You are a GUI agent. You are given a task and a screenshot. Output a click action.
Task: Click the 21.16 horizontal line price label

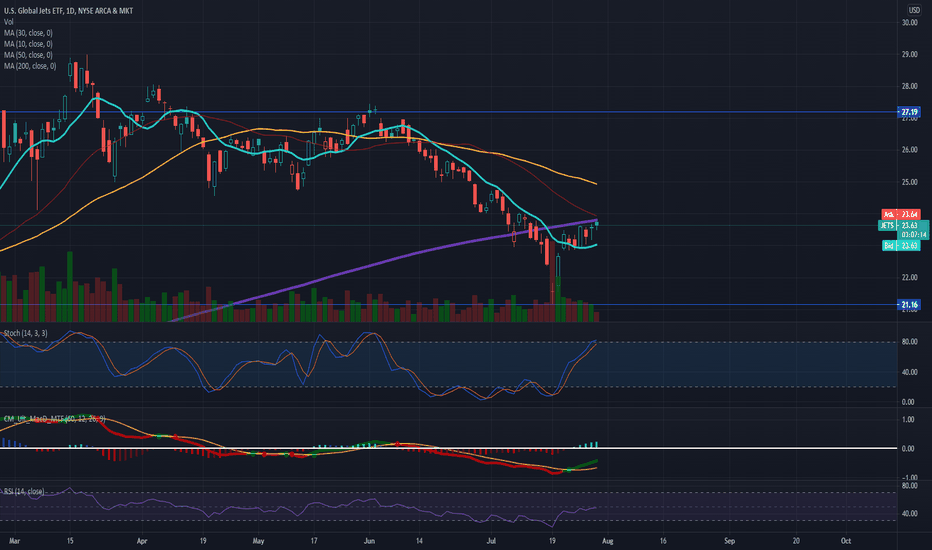(909, 305)
